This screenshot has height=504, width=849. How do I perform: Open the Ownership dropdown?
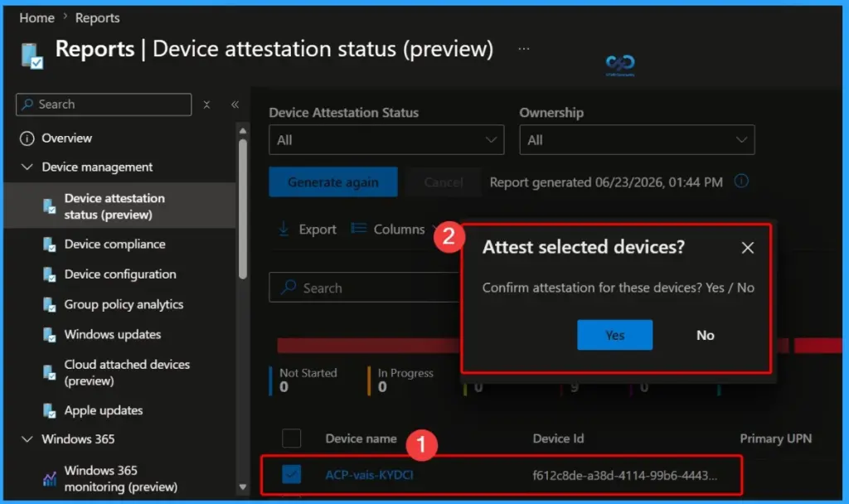(x=637, y=140)
